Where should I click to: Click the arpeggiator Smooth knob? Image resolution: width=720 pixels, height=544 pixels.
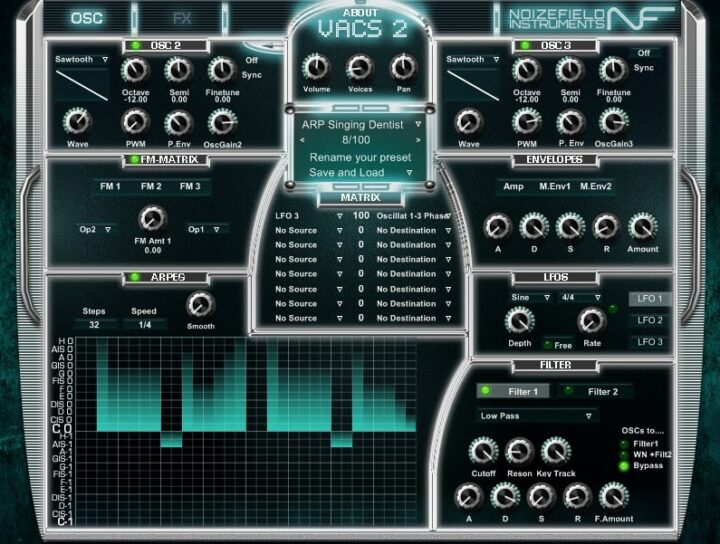coord(200,304)
